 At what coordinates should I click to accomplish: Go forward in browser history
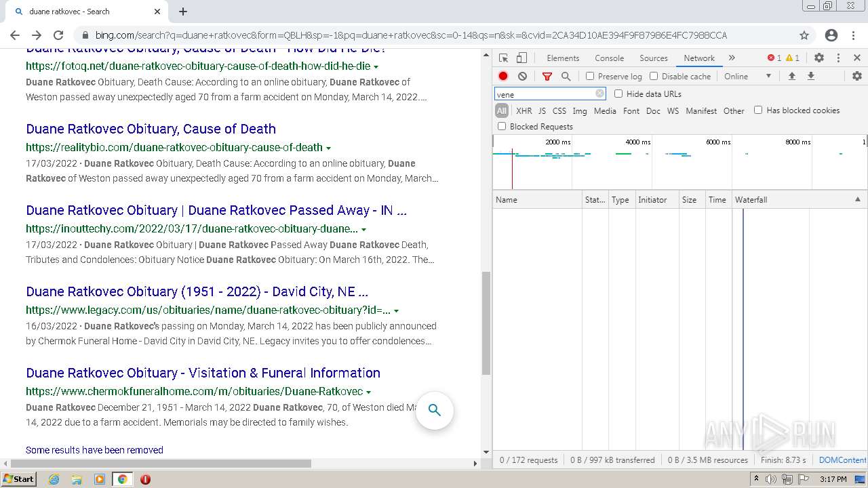pyautogui.click(x=37, y=35)
